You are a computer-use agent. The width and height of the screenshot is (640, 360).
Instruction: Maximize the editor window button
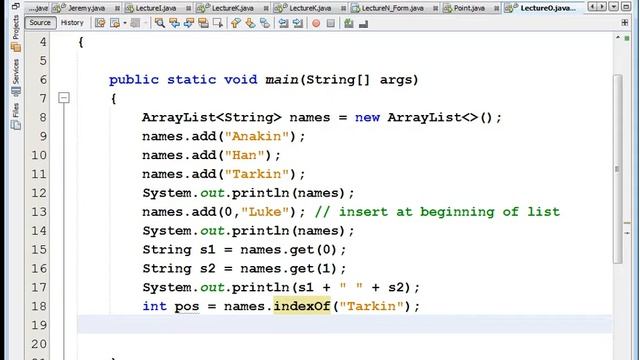coord(626,7)
